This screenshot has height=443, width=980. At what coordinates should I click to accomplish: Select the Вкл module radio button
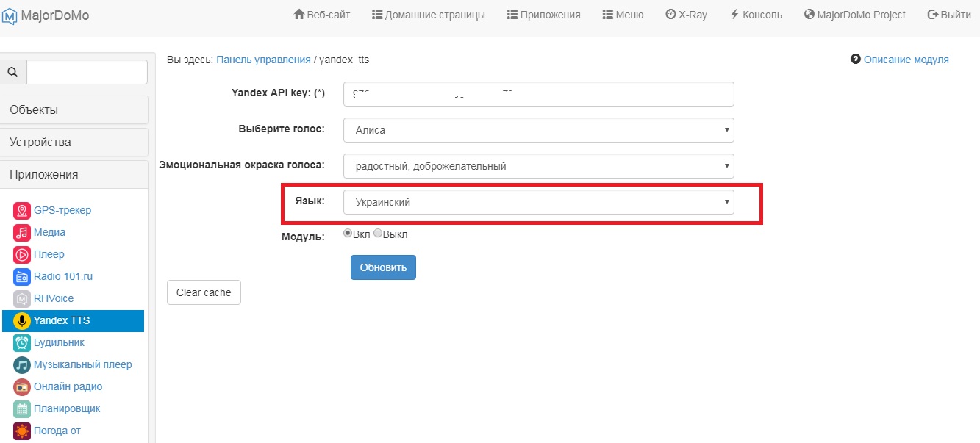click(348, 234)
